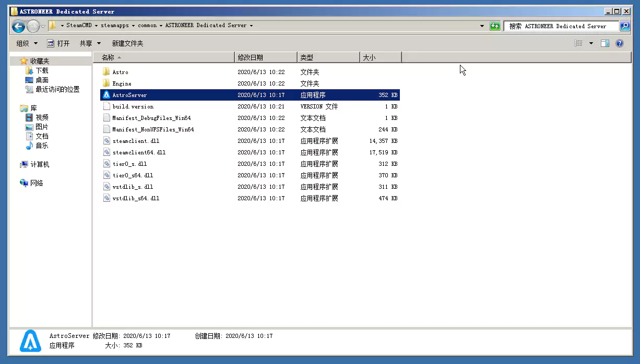Viewport: 640px width, 364px height.
Task: Click the blue Help icon
Action: (620, 43)
